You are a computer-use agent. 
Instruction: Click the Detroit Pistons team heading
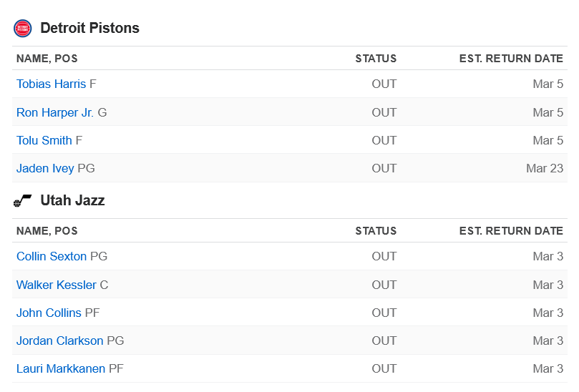[89, 28]
